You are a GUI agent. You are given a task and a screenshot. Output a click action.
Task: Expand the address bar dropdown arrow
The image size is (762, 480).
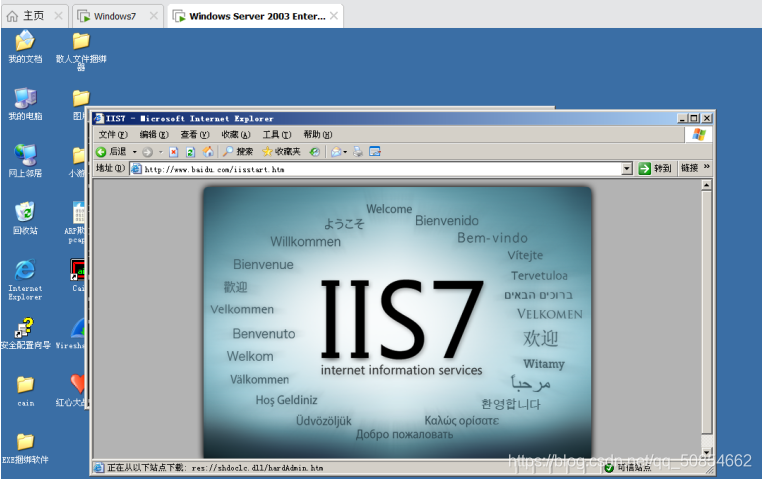(627, 169)
